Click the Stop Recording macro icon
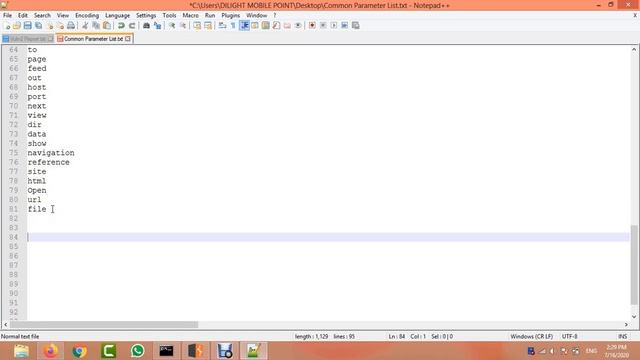This screenshot has height=360, width=640. (323, 26)
